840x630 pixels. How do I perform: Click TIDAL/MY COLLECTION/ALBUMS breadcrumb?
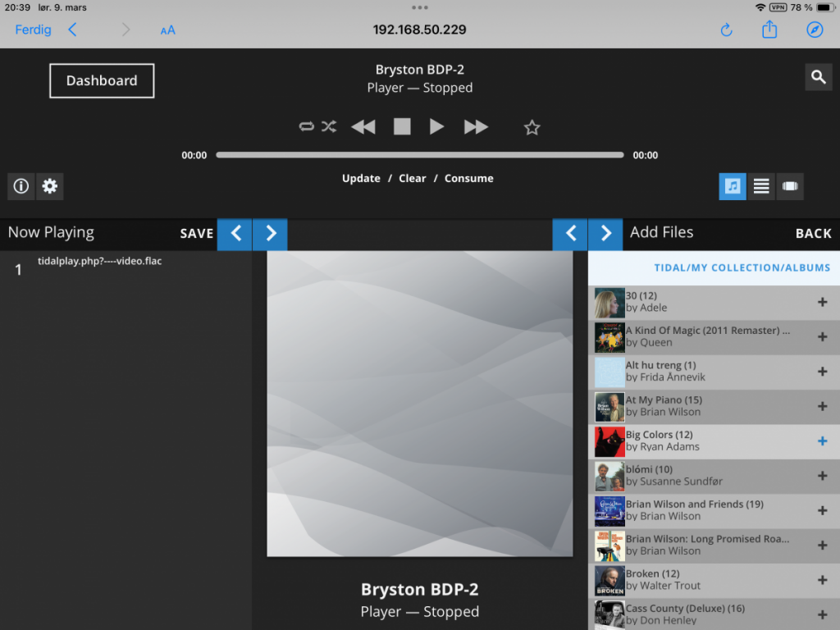coord(742,267)
